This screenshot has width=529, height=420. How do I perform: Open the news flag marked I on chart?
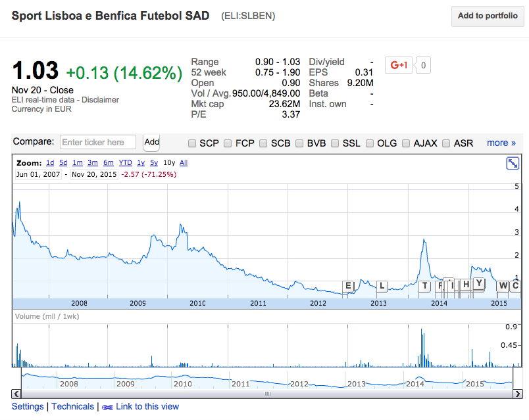tap(452, 286)
